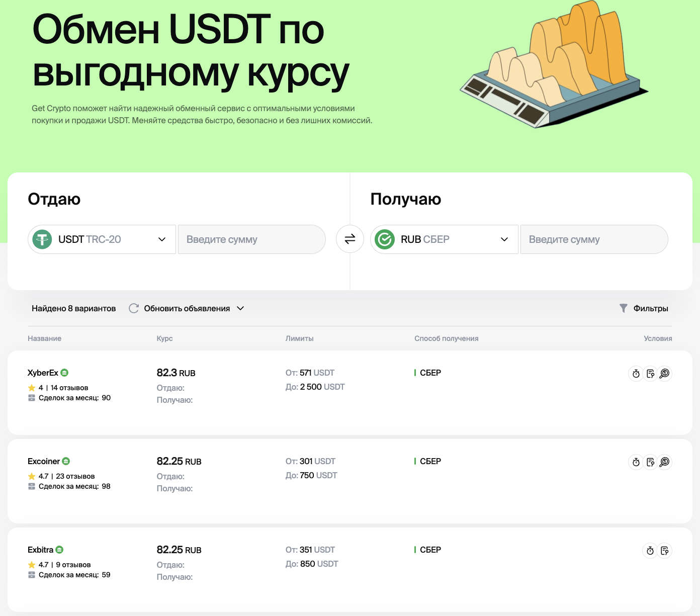Click the Курс column header
Viewport: 700px width, 616px height.
164,338
